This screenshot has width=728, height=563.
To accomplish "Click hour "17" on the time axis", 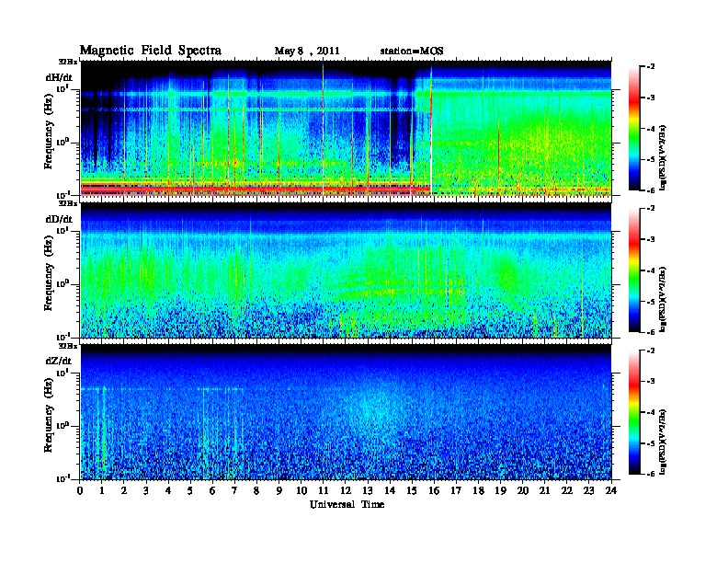I will coord(457,491).
